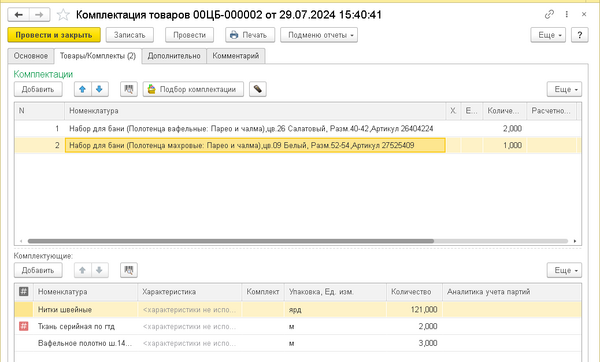The height and width of the screenshot is (362, 600).
Task: Select row 2 Набор для бани Белый
Action: point(298,145)
